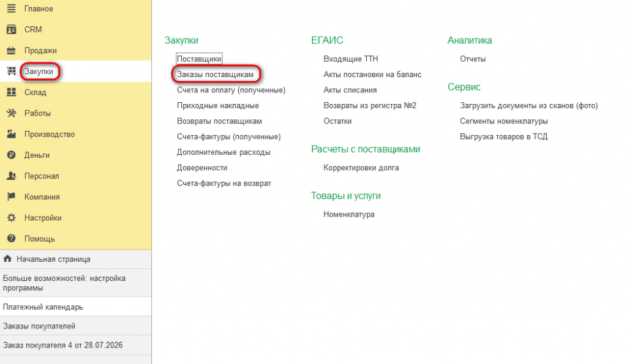Click the Персонал people icon
The image size is (627, 364).
coord(11,176)
